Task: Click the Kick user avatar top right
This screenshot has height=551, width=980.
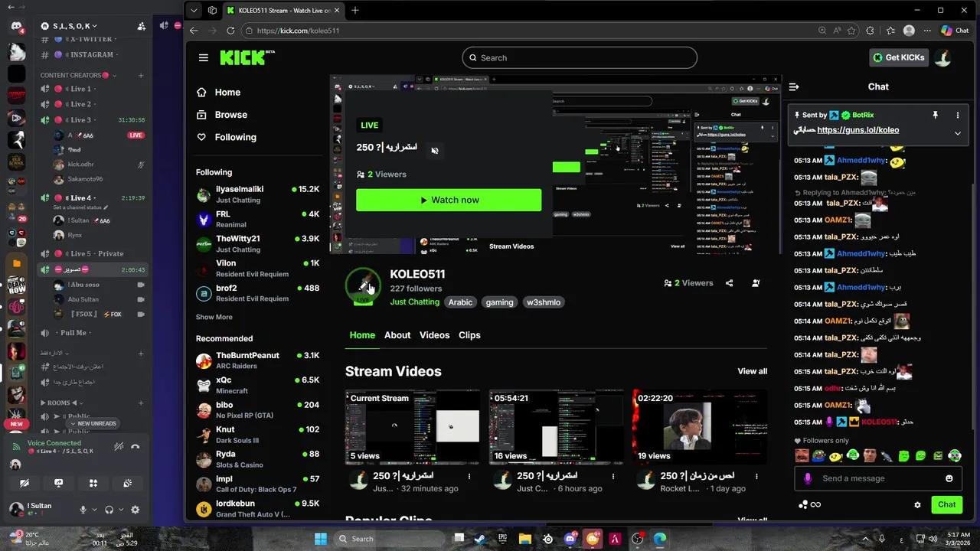Action: [x=944, y=57]
